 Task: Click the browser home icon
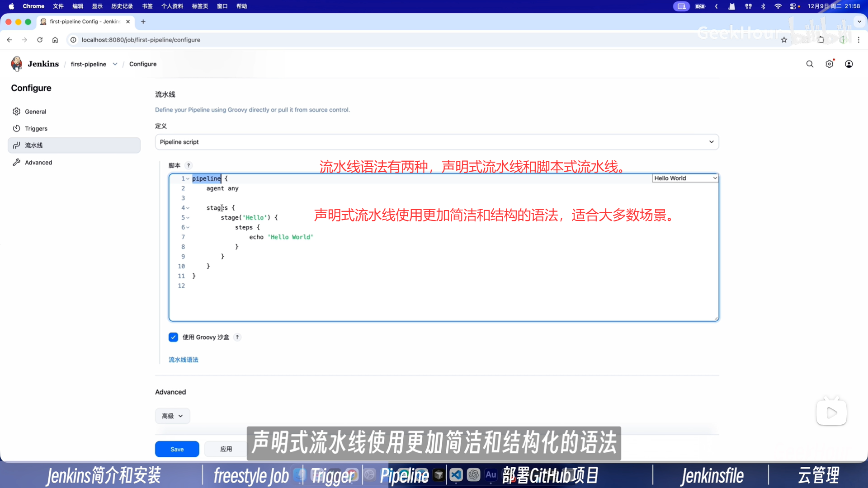point(55,40)
